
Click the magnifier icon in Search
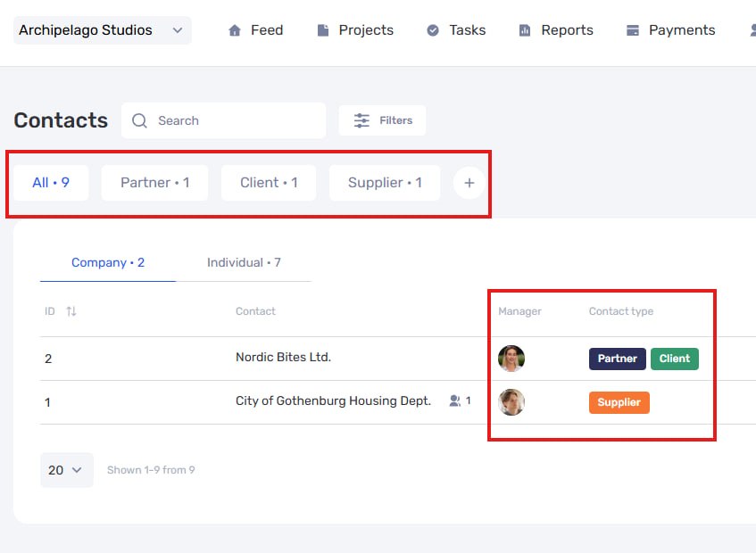pyautogui.click(x=139, y=120)
